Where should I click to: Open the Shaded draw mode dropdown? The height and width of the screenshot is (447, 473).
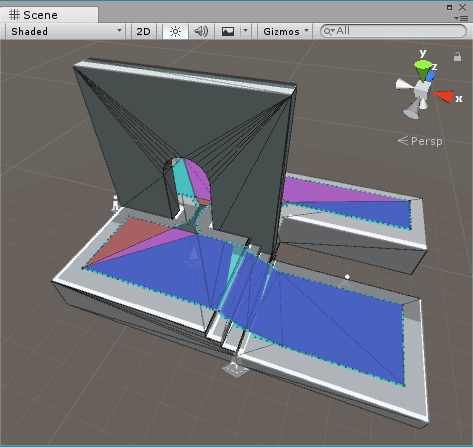(65, 32)
